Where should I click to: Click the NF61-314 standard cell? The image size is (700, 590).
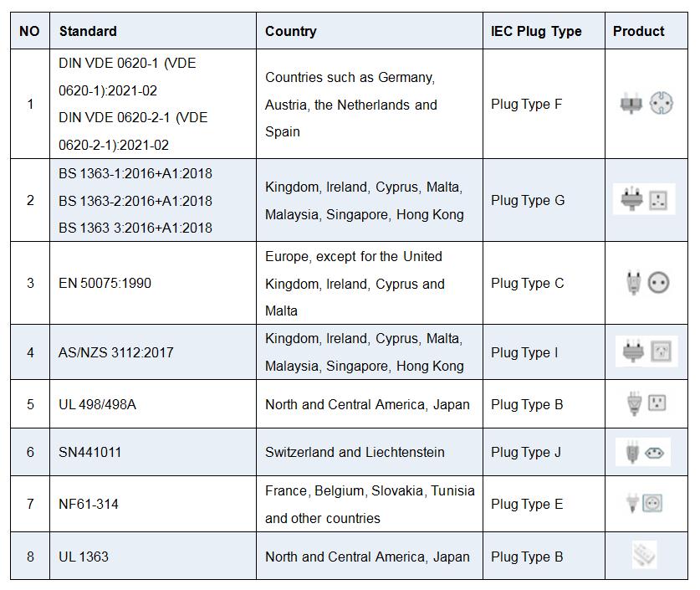[x=153, y=504]
